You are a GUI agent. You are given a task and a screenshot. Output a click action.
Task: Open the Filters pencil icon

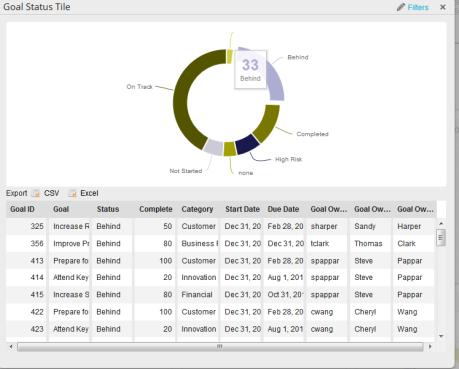tap(401, 7)
